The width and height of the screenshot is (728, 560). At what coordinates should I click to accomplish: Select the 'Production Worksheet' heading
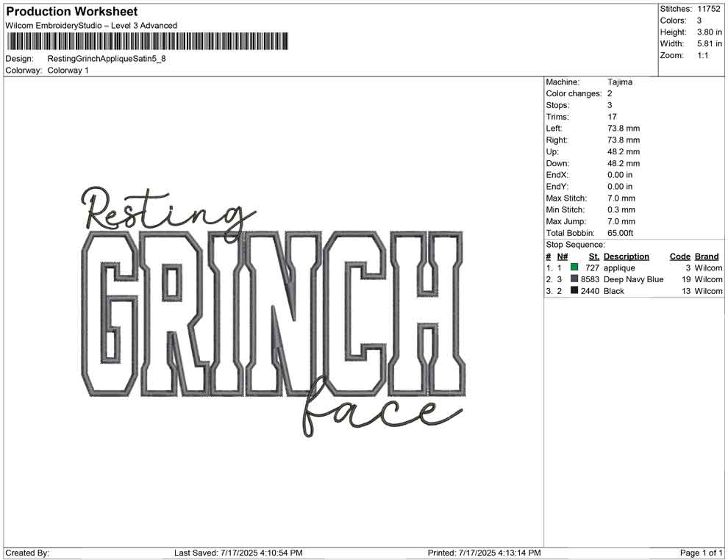pos(72,11)
